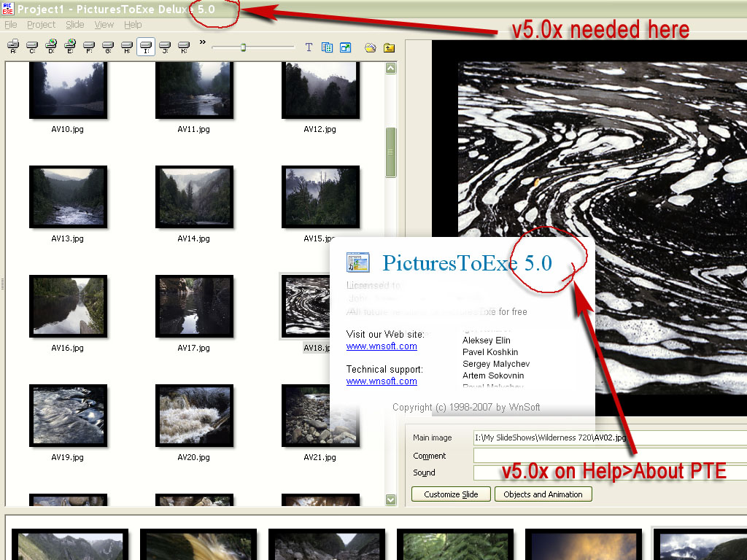Click the Copyright (c) 1998-2007 by WnSoft text
Screen dimensions: 747x560
[466, 407]
